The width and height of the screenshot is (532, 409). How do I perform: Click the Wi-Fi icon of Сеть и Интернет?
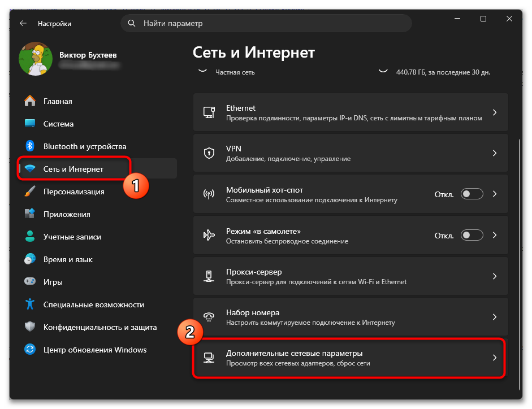point(30,168)
